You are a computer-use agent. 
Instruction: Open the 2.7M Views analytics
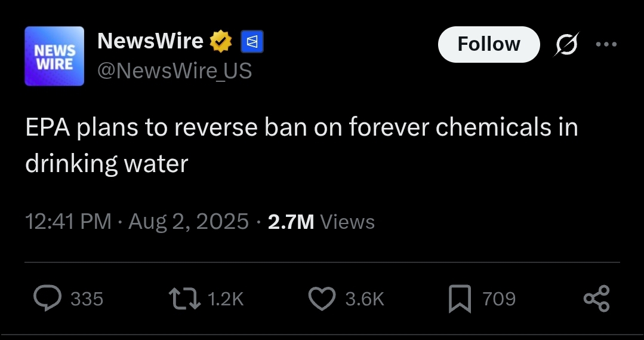click(x=321, y=222)
